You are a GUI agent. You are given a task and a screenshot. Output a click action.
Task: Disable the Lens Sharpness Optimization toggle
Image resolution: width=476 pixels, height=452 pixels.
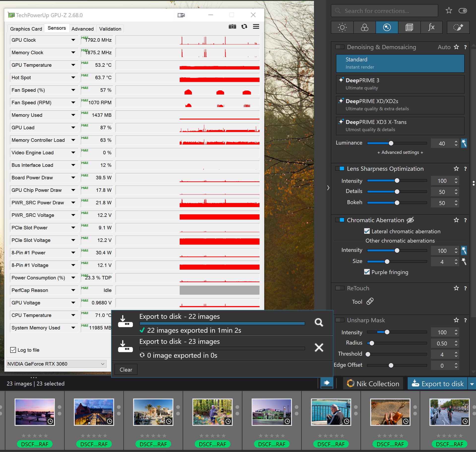340,169
